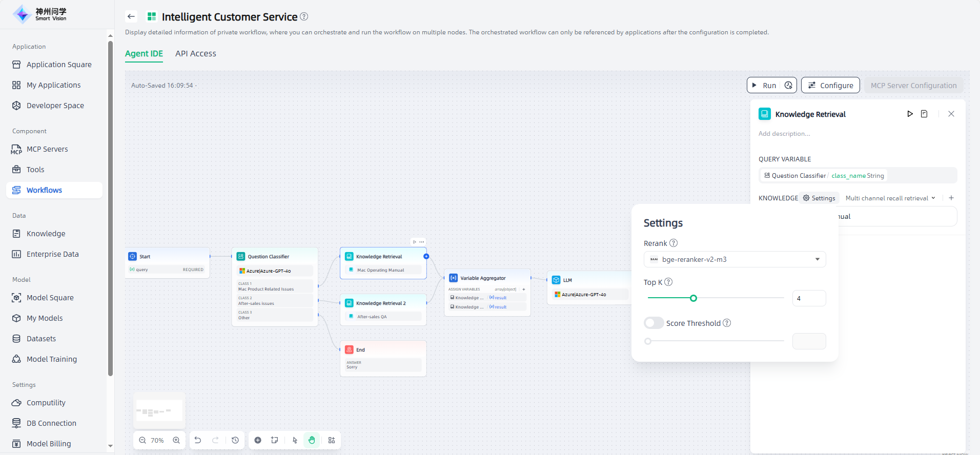This screenshot has width=980, height=455.
Task: Add a note to the canvas
Action: pos(275,440)
